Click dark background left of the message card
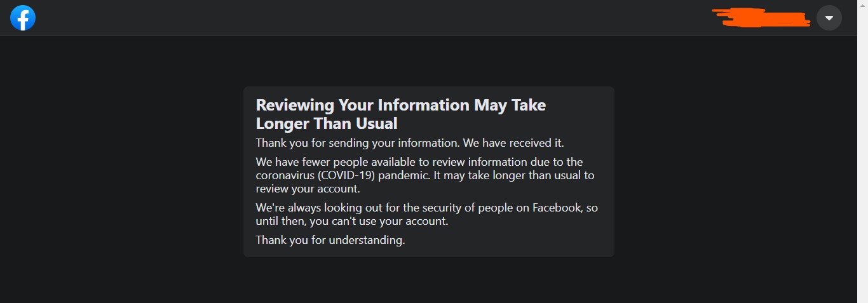 click(x=121, y=172)
